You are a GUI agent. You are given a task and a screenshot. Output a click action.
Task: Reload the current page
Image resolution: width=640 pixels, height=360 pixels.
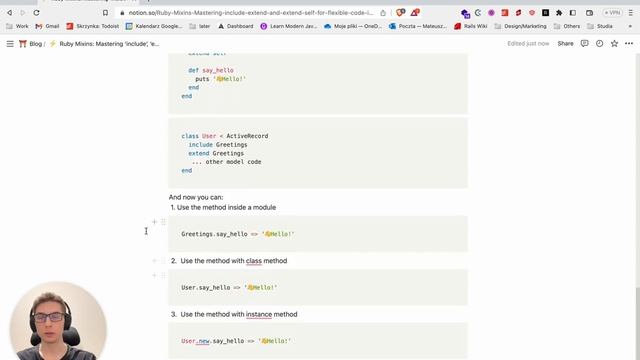pos(36,13)
